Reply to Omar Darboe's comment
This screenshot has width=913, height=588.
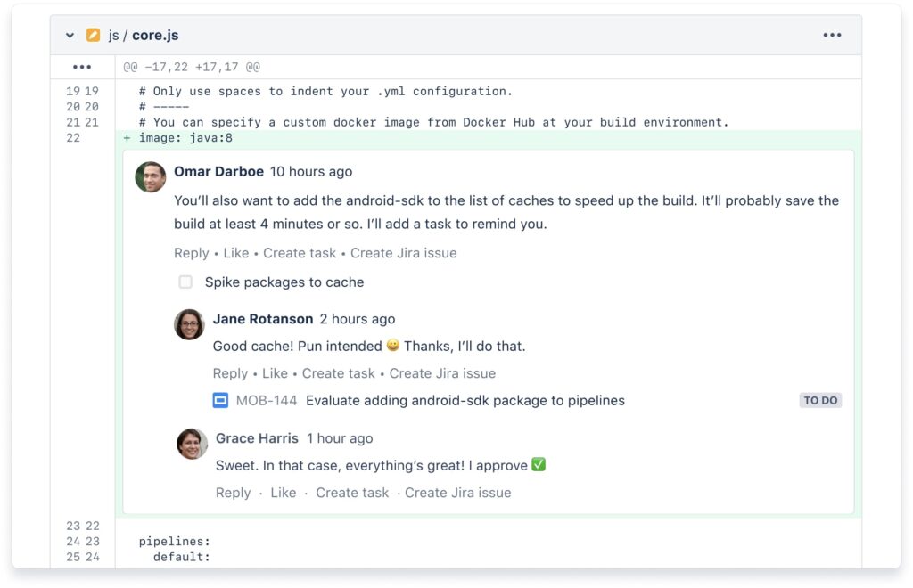coord(191,252)
